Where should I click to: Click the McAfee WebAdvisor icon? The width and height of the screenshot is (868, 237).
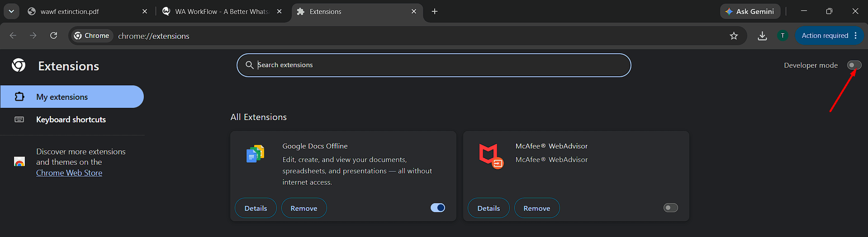tap(491, 156)
